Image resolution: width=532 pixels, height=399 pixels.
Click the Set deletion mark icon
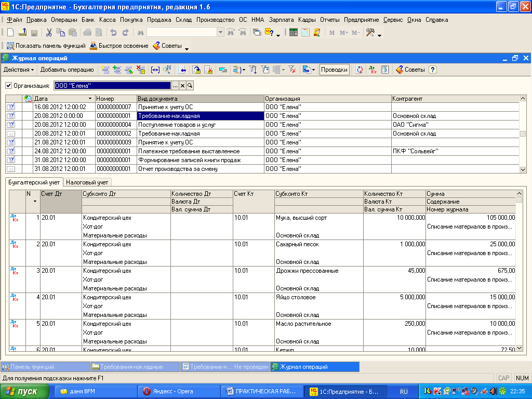[141, 70]
